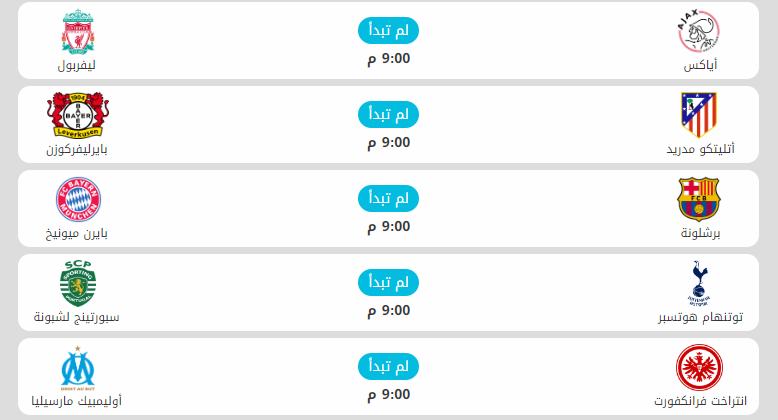Click 9:00 م time in Tottenham–Sporting match
778x420 pixels.
(388, 310)
